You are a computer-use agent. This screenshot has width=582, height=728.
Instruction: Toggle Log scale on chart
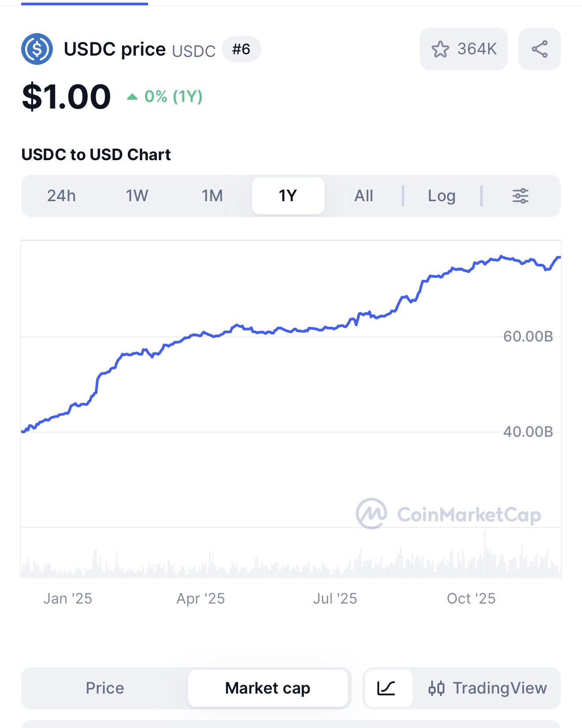pos(441,196)
